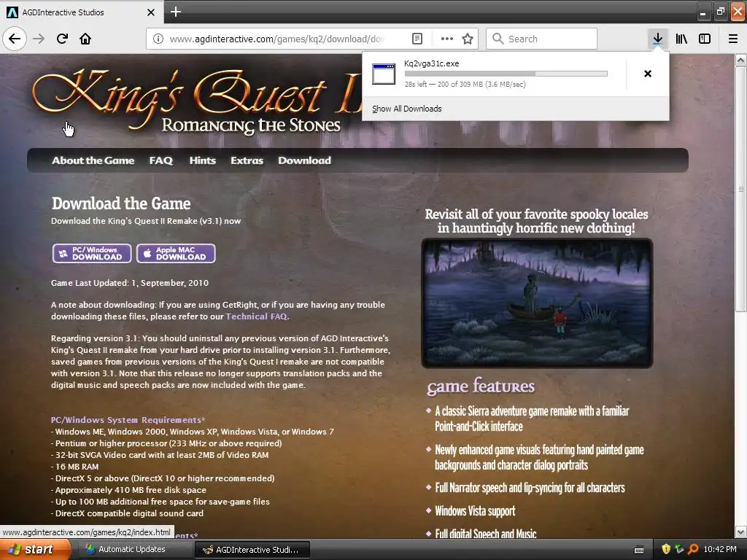Open a new tab with plus button
Viewport: 747px width, 560px height.
point(176,12)
